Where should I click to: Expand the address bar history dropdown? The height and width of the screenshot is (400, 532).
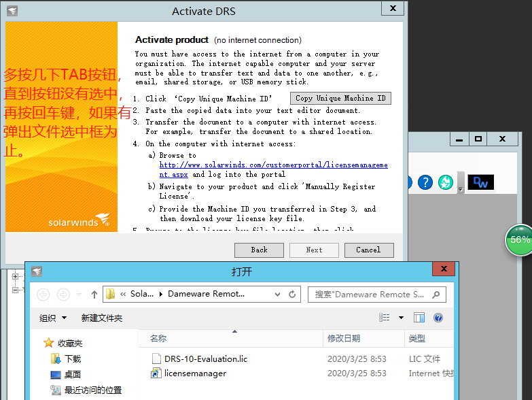pyautogui.click(x=277, y=295)
